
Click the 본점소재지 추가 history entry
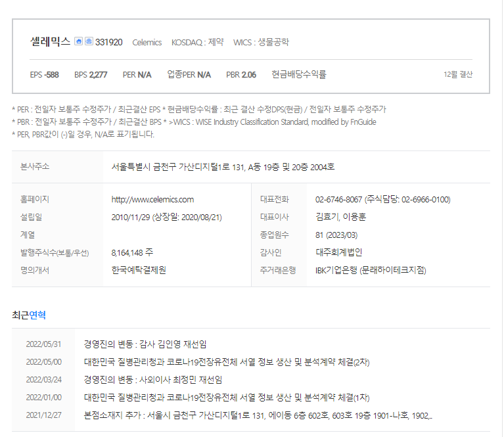tap(258, 416)
